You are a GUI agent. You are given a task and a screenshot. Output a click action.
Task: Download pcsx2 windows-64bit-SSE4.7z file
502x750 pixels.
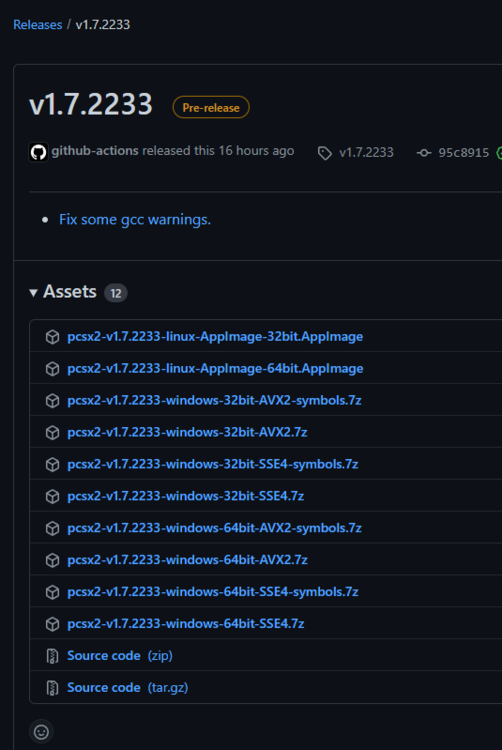click(x=186, y=624)
